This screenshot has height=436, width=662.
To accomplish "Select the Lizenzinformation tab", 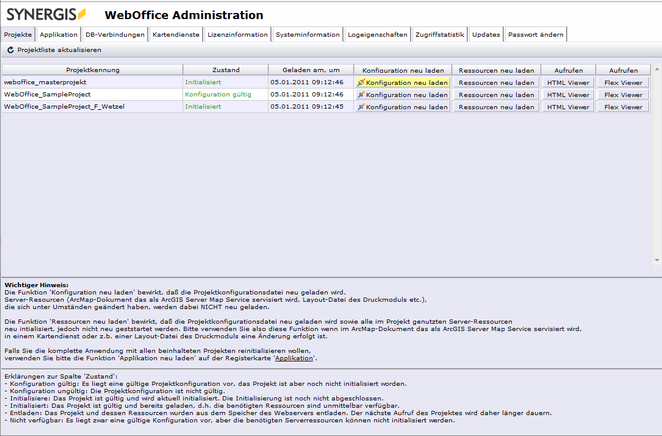I will [238, 34].
